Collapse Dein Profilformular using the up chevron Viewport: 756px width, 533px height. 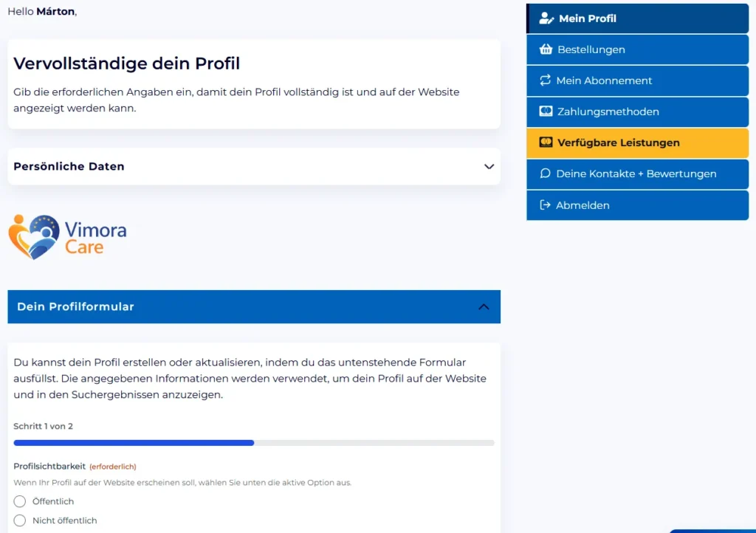pos(484,306)
